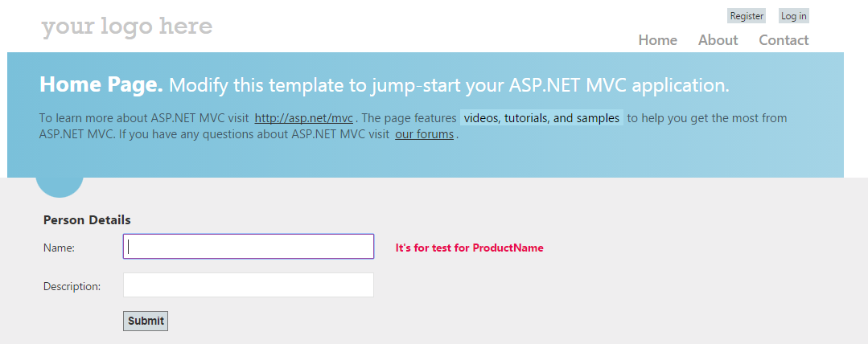Viewport: 868px width, 344px height.
Task: Open the videos, tutorials, and samples link
Action: pos(541,118)
